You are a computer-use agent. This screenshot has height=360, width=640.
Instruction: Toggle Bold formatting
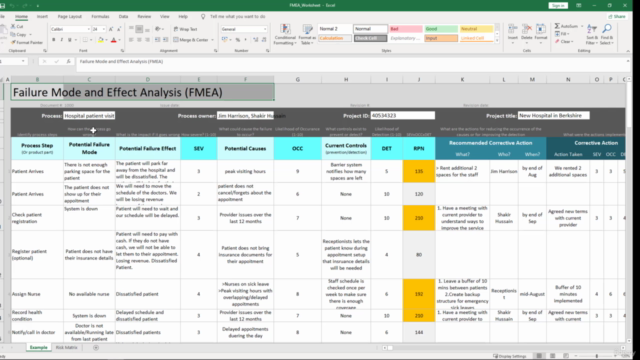[53, 40]
